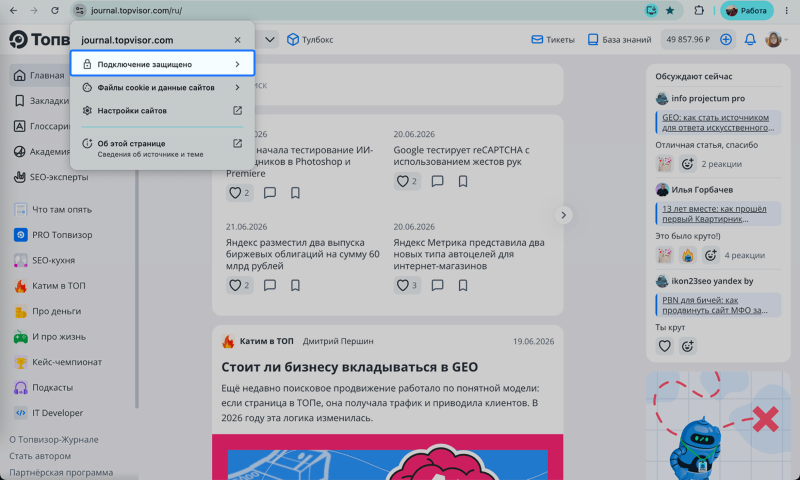Open the extensions puzzle icon

click(x=698, y=10)
